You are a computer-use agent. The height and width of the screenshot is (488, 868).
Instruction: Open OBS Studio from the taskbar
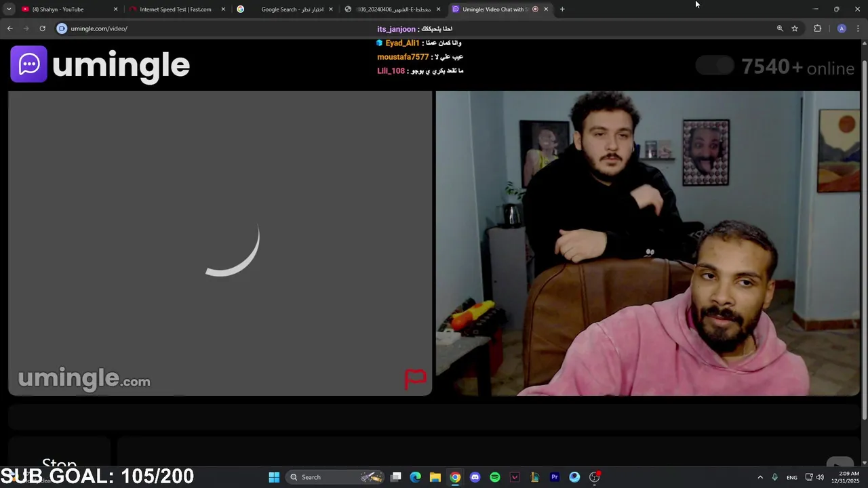pyautogui.click(x=595, y=477)
